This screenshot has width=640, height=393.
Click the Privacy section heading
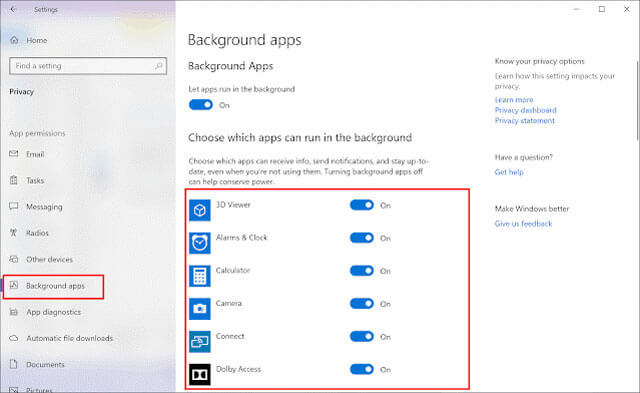[x=21, y=92]
